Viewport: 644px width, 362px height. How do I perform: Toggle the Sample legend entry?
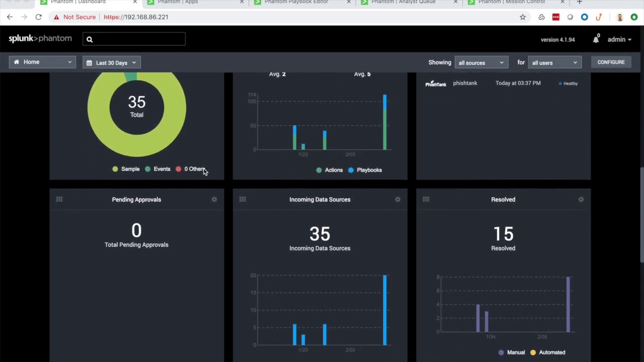(x=126, y=169)
